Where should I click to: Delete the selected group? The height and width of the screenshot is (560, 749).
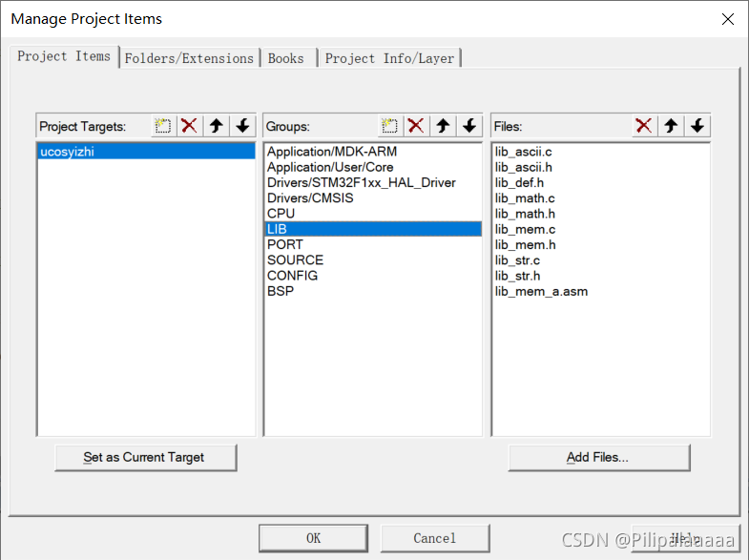416,126
